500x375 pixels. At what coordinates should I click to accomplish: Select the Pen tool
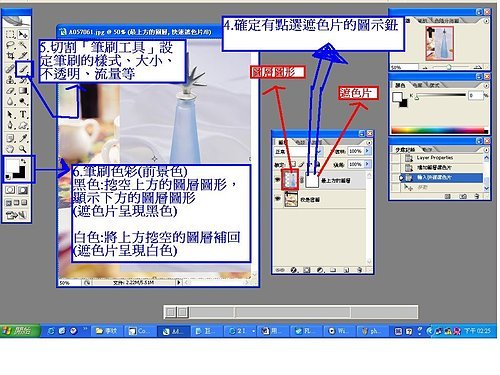[10, 126]
